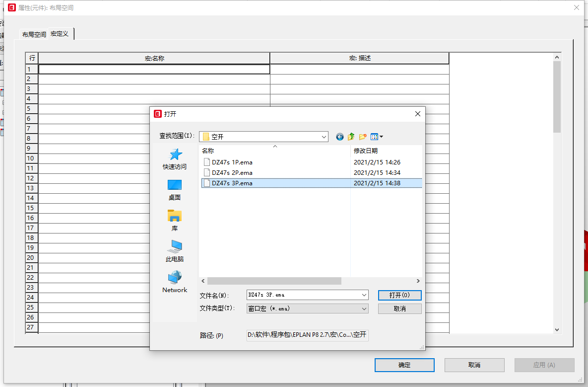This screenshot has height=387, width=588.
Task: Jump to 桌面 in the places sidebar
Action: [x=175, y=190]
